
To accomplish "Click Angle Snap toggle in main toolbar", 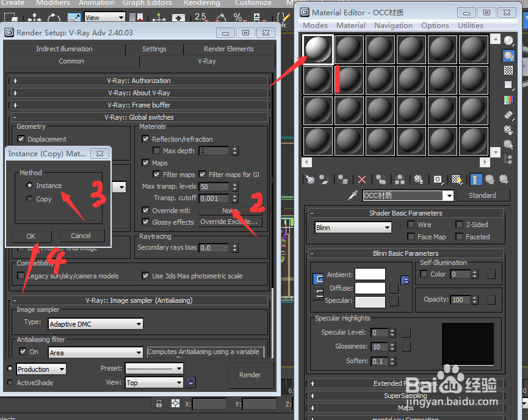I will click(x=221, y=17).
